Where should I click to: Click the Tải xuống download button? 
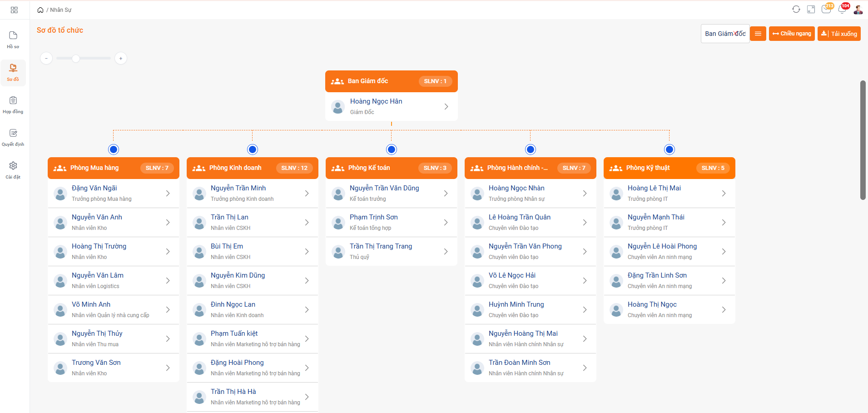click(x=839, y=34)
